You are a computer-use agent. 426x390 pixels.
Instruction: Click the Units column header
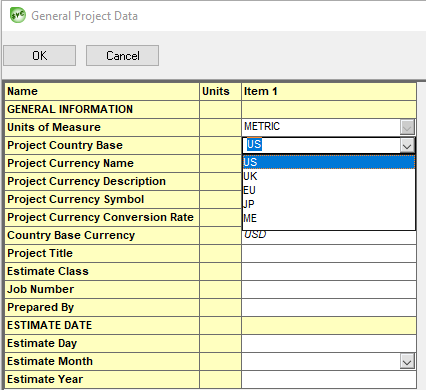tap(220, 91)
